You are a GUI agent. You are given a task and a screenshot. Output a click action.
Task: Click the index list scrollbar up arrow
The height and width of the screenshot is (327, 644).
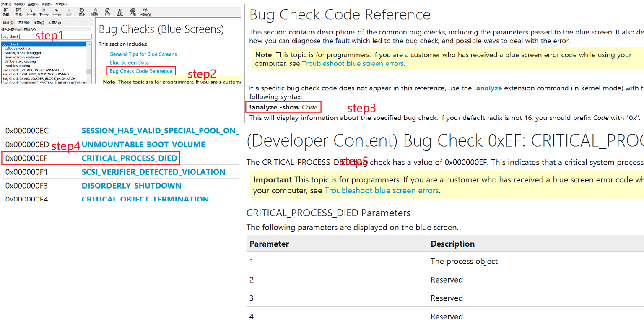89,44
